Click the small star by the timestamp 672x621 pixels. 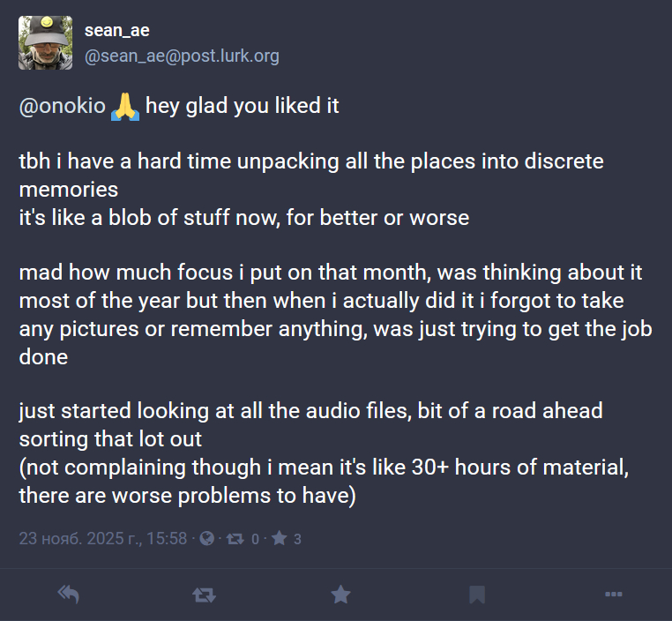(279, 538)
